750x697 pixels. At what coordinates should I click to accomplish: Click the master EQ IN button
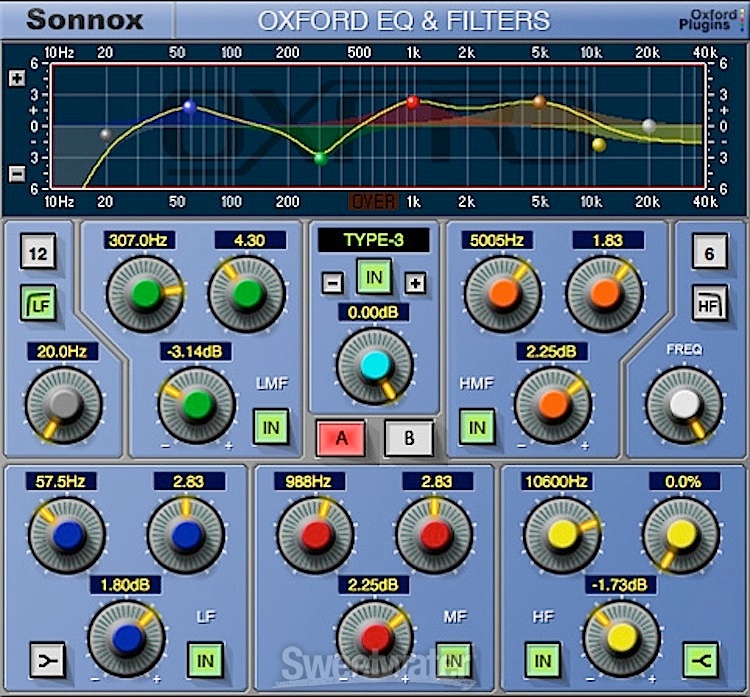(x=373, y=275)
